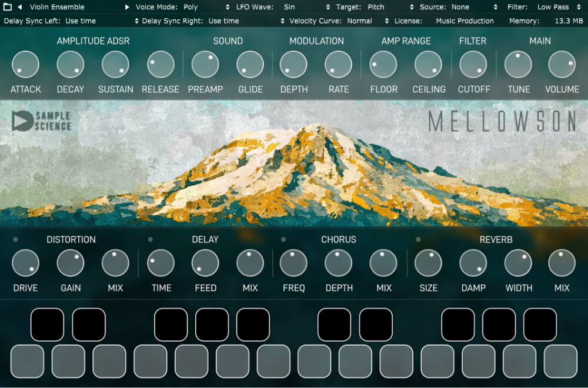Click the Reverb Size knob

coord(428,263)
